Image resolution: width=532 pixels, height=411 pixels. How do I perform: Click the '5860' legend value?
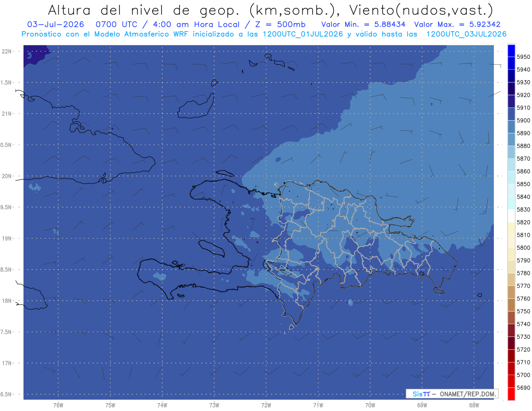coord(524,171)
